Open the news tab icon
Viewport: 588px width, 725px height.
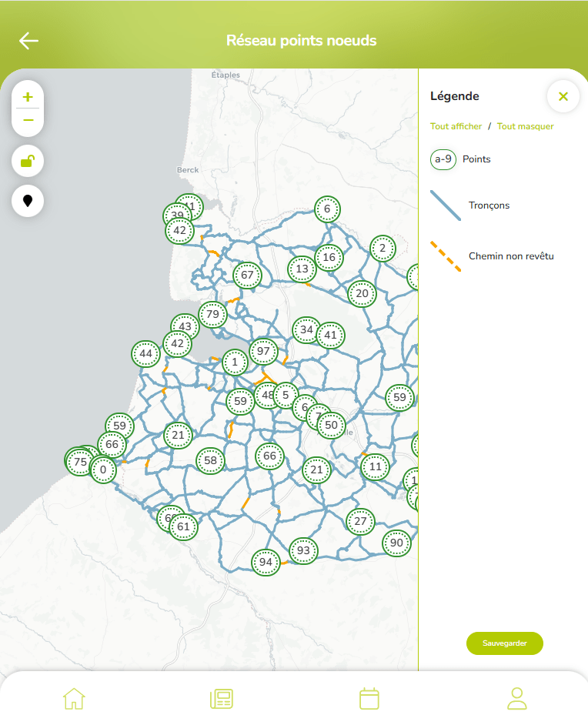click(222, 698)
